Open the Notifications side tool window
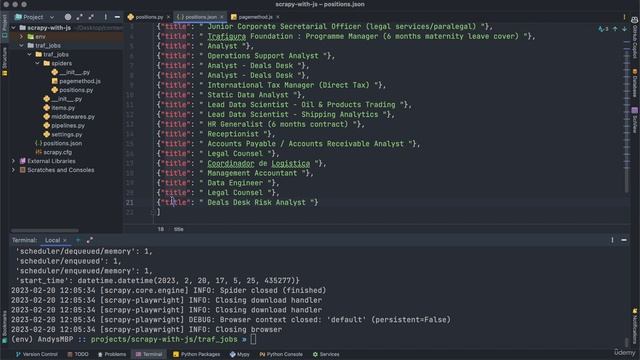Screen dimensions: 640x360 pos(635,327)
